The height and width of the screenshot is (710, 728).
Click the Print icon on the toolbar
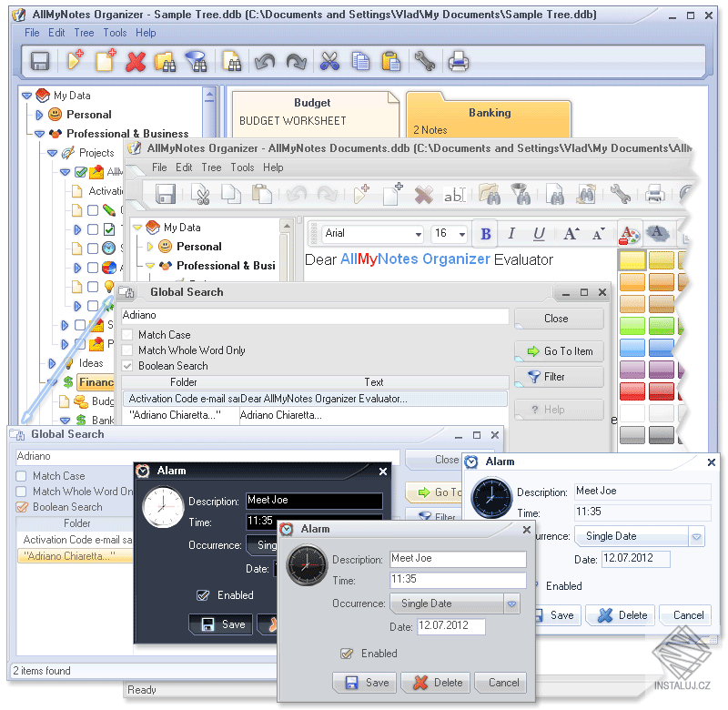pos(458,61)
